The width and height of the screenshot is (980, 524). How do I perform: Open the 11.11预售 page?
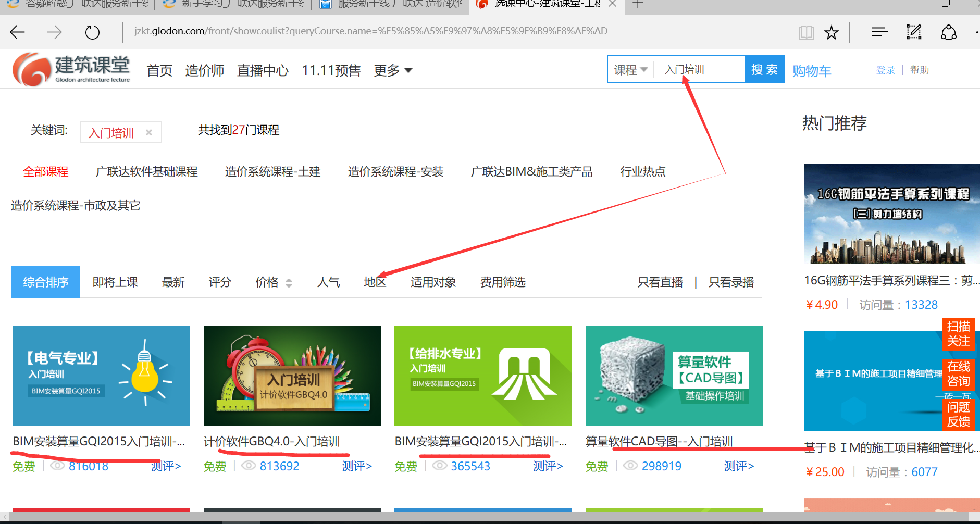point(331,70)
